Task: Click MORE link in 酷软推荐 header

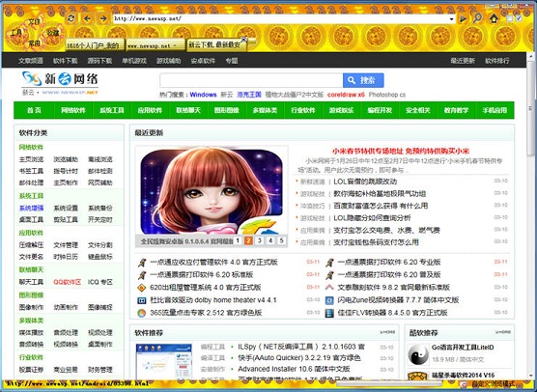Action: coord(503,332)
